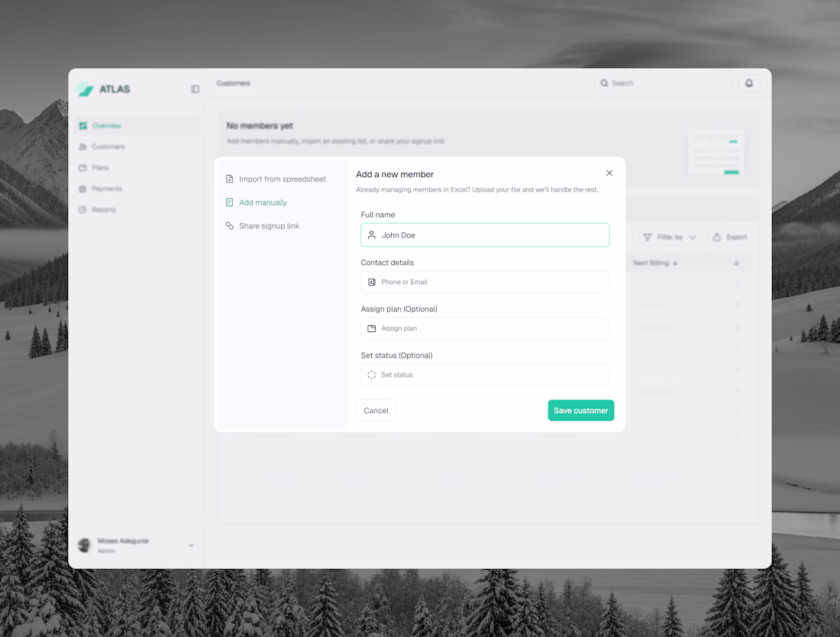The width and height of the screenshot is (840, 637).
Task: Click the Add manually document icon
Action: coord(229,202)
